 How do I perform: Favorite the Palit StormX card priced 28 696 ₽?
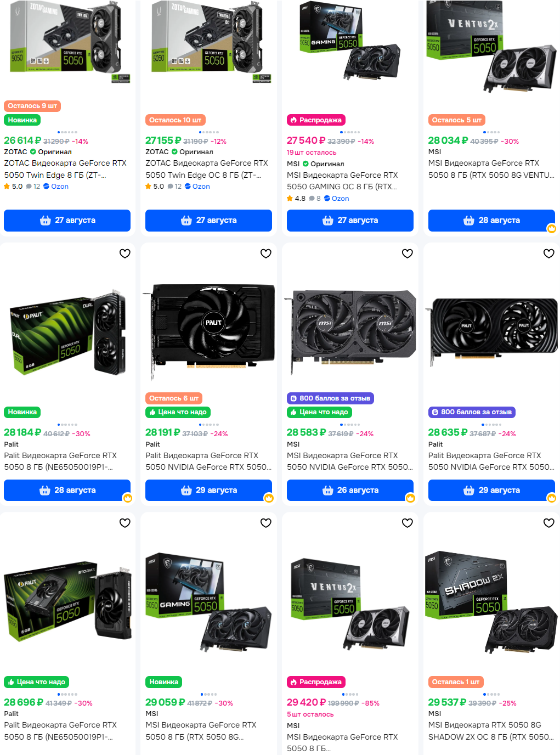(125, 523)
